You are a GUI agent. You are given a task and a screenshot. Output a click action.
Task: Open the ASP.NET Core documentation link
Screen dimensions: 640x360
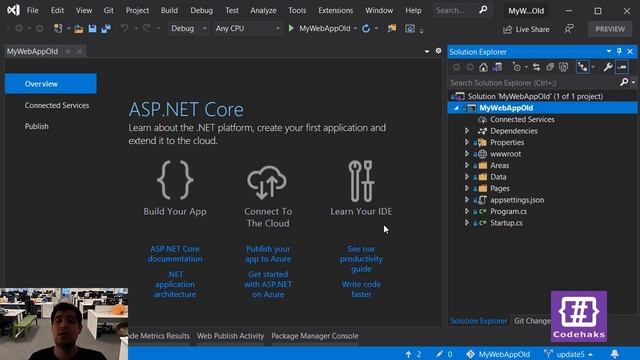click(x=175, y=253)
